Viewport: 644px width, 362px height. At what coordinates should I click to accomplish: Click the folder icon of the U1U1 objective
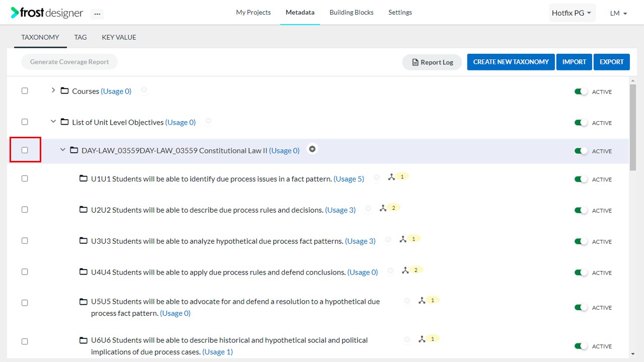coord(84,178)
